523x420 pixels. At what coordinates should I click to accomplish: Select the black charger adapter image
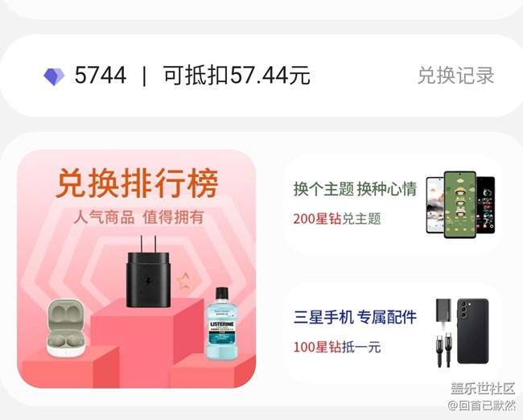148,271
